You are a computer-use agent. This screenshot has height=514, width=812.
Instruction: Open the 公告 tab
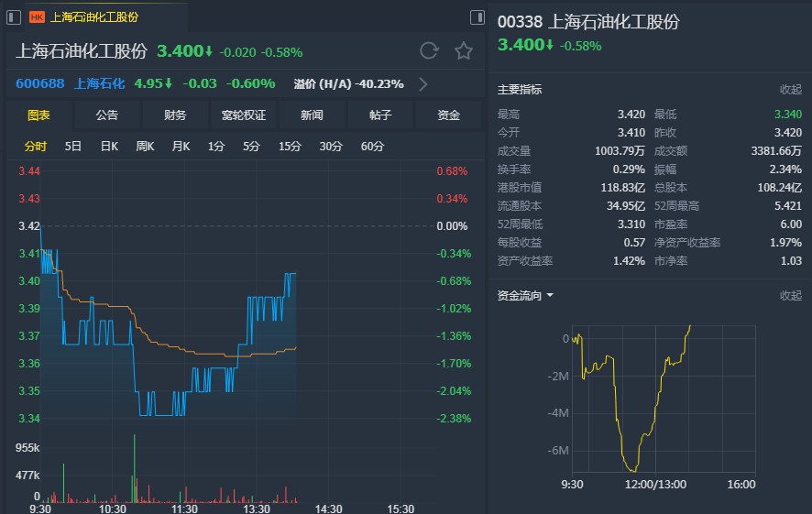click(106, 115)
